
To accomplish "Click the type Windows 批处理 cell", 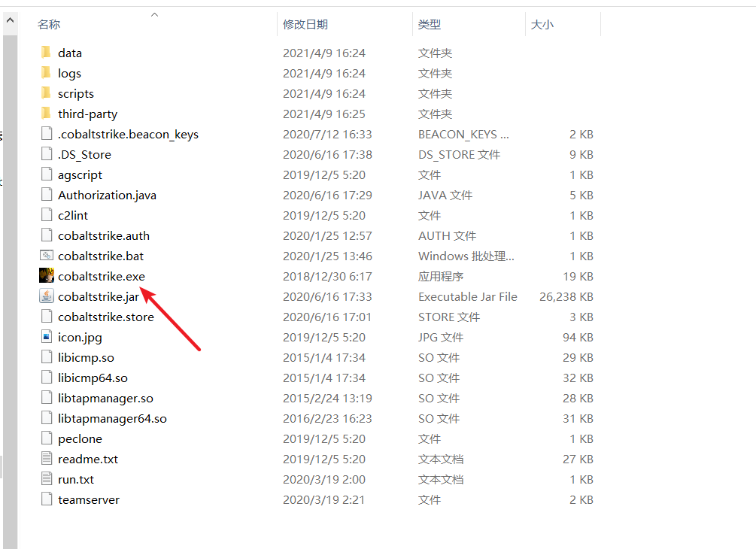I will pyautogui.click(x=466, y=256).
